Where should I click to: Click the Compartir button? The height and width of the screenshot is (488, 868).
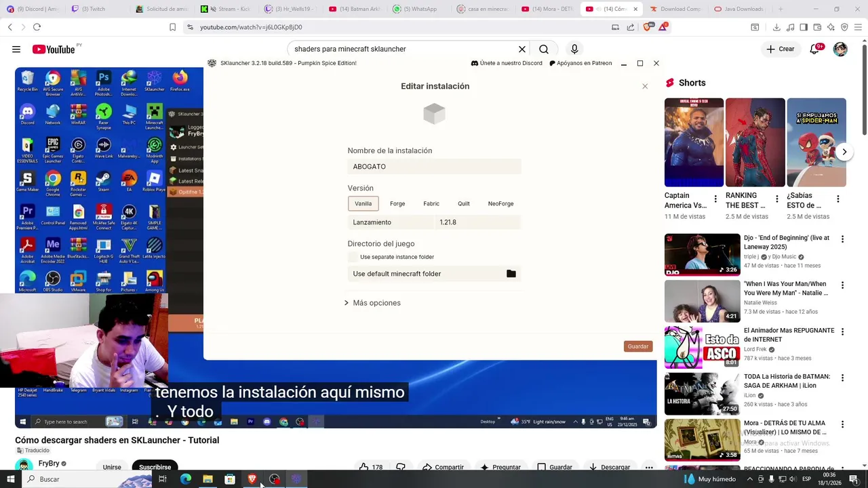[x=443, y=467]
